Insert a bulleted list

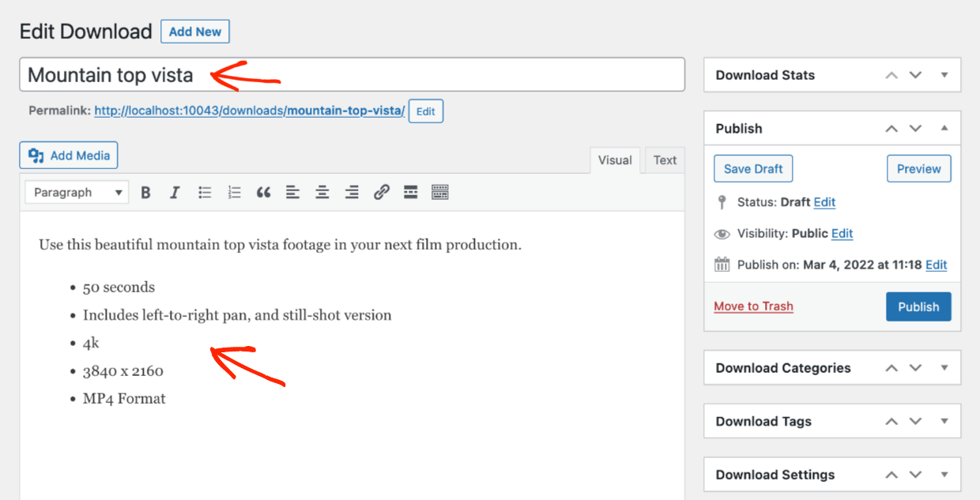(x=205, y=192)
